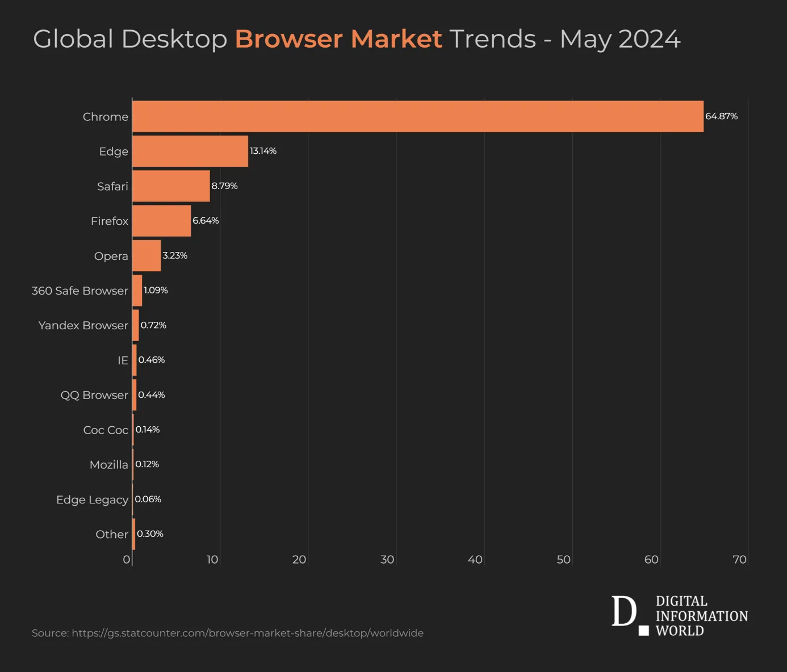Select the orange Edge bar at 13.14%
This screenshot has width=787, height=672.
coord(190,152)
